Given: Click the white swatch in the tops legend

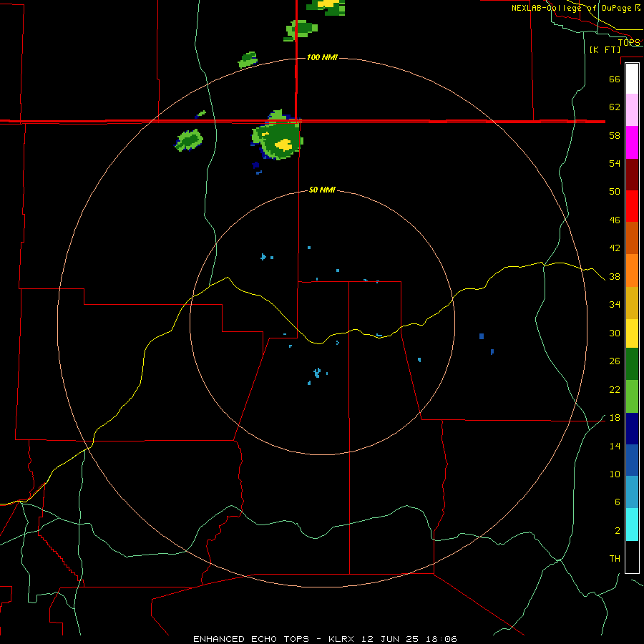Looking at the screenshot, I should [632, 79].
